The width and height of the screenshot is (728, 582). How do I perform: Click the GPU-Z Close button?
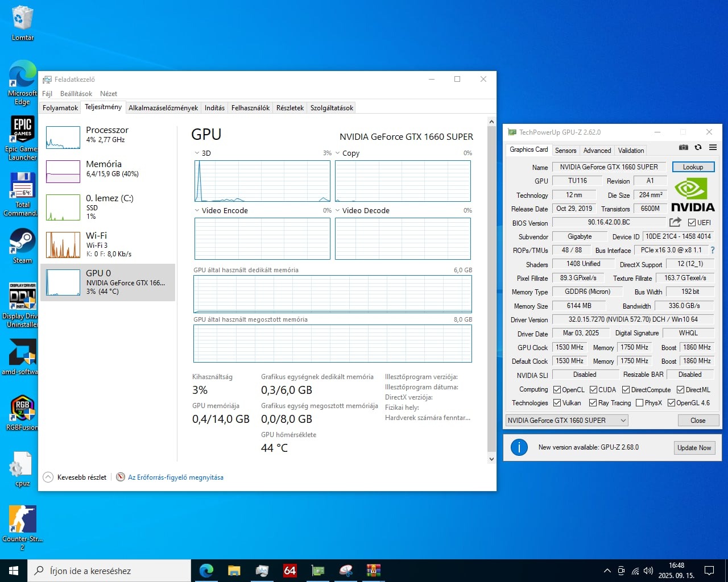click(698, 421)
